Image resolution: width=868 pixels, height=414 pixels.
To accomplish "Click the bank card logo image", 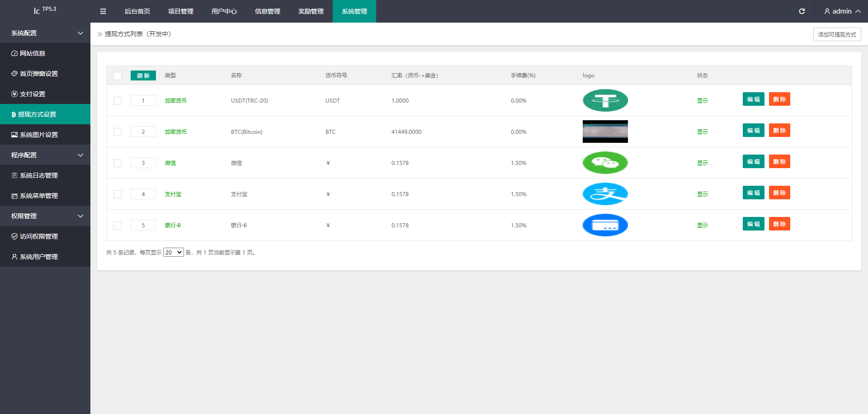I will [605, 225].
